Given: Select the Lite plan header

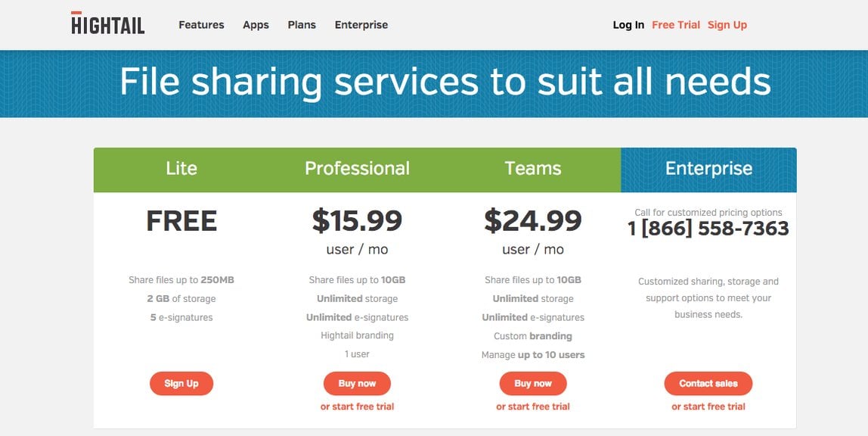Looking at the screenshot, I should click(x=181, y=170).
